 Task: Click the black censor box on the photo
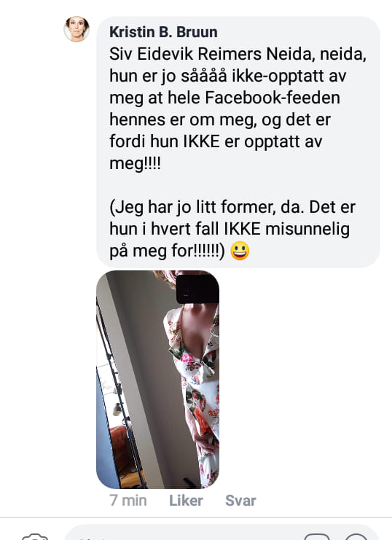point(197,289)
